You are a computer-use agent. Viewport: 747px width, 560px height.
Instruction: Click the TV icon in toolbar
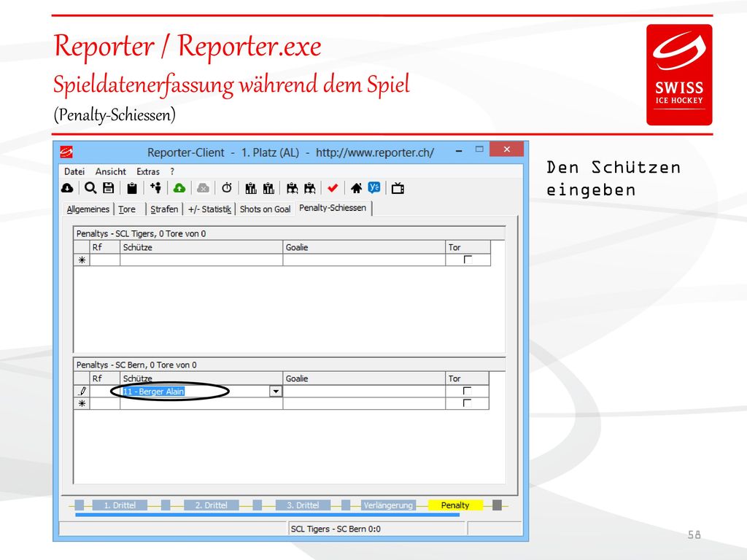tap(398, 189)
